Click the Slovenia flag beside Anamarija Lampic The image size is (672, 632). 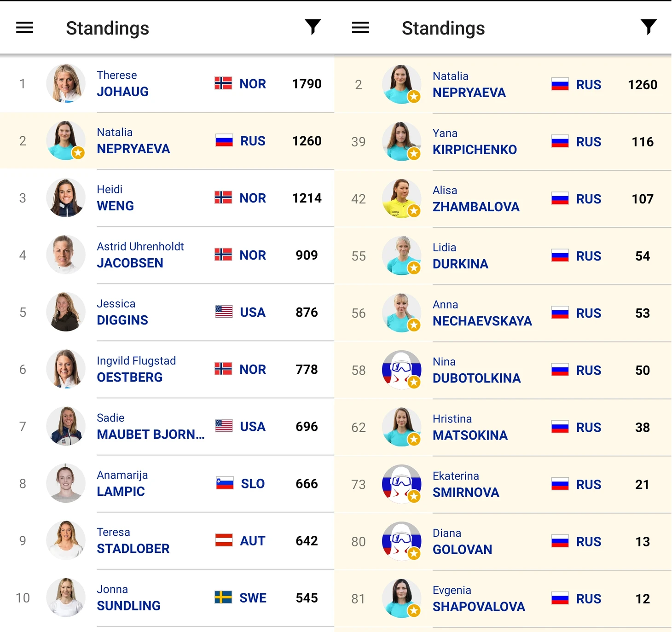[x=225, y=483]
